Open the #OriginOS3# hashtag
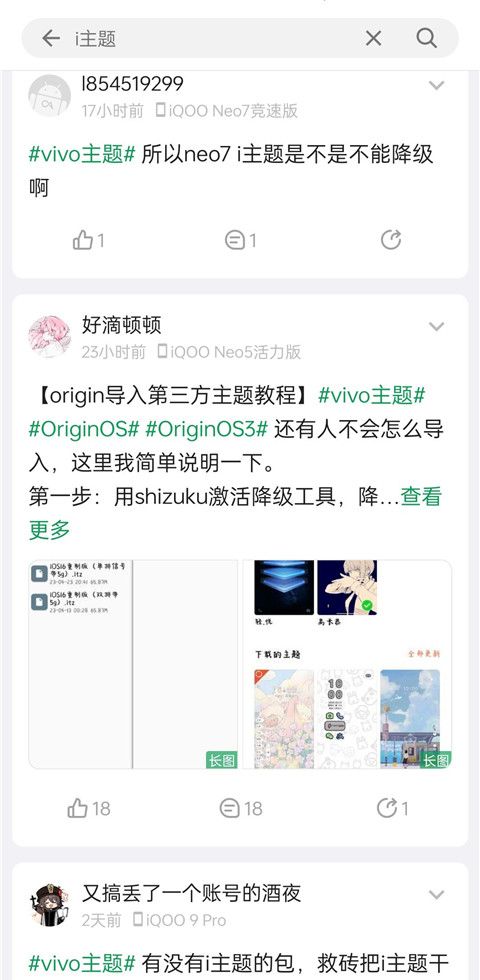The width and height of the screenshot is (480, 980). point(206,429)
